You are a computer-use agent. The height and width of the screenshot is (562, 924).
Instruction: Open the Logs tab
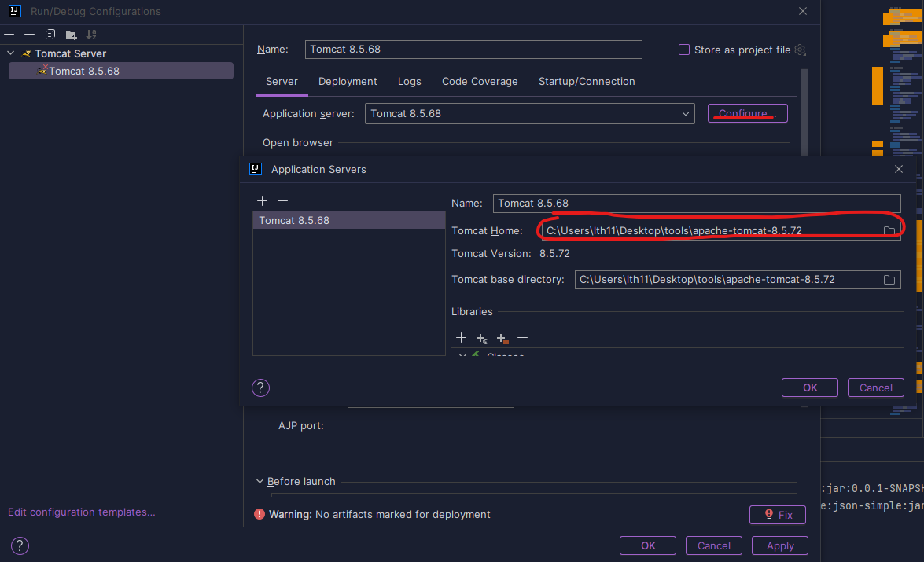coord(409,81)
